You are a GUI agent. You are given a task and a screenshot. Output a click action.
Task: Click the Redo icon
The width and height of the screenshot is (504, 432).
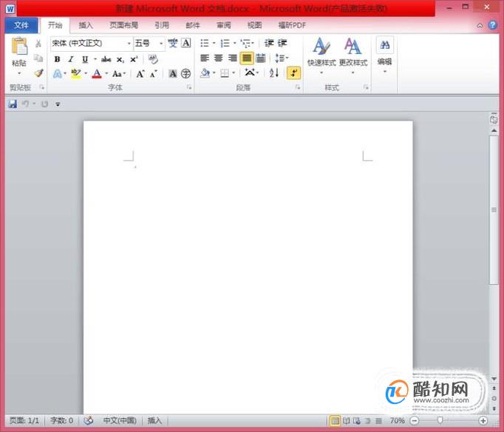[x=45, y=104]
